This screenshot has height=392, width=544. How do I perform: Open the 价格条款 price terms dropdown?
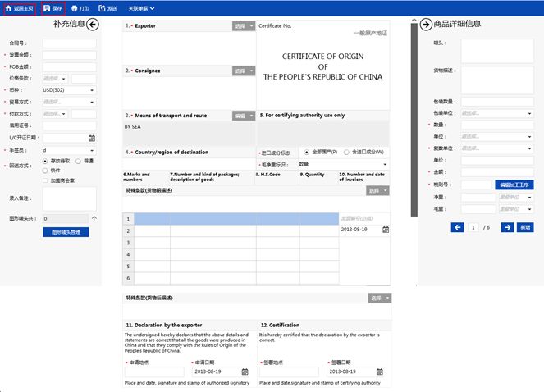(55, 79)
